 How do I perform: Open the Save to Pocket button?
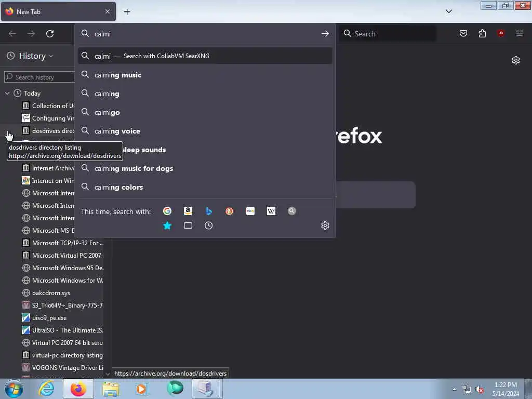tap(463, 33)
